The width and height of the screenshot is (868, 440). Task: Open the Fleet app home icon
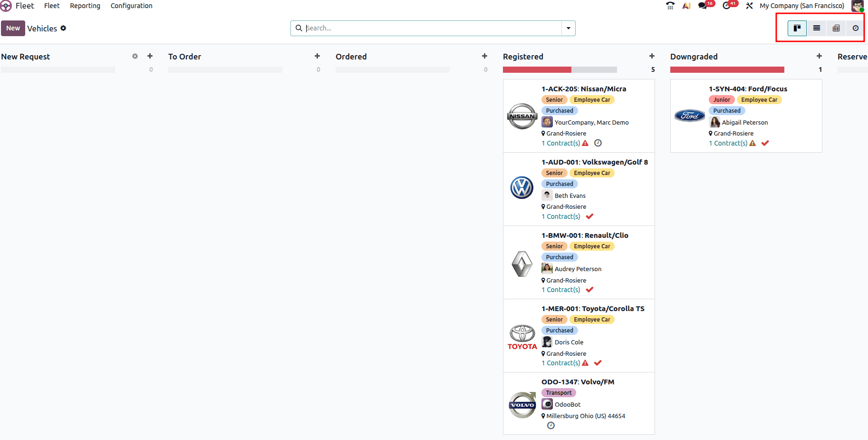coord(6,6)
